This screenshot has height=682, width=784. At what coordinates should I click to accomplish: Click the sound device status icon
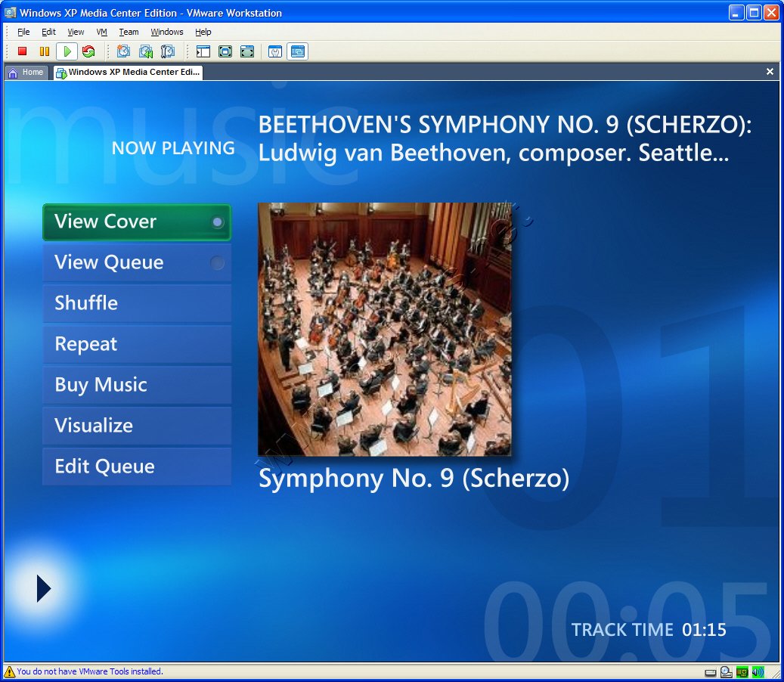click(758, 672)
